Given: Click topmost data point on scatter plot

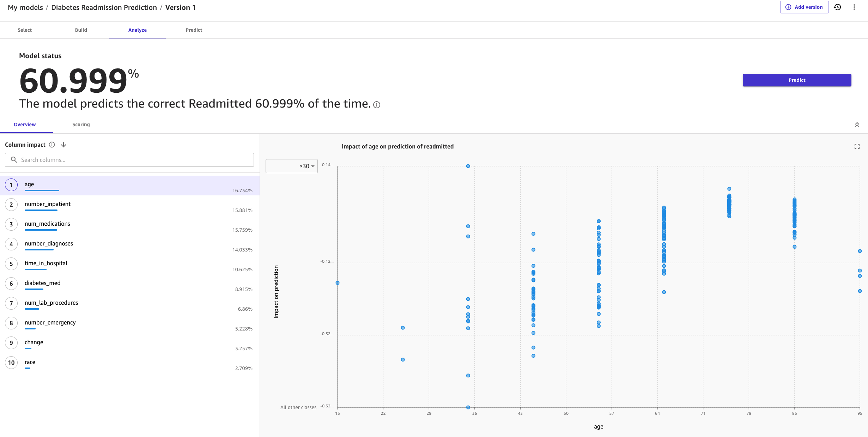Looking at the screenshot, I should (468, 166).
